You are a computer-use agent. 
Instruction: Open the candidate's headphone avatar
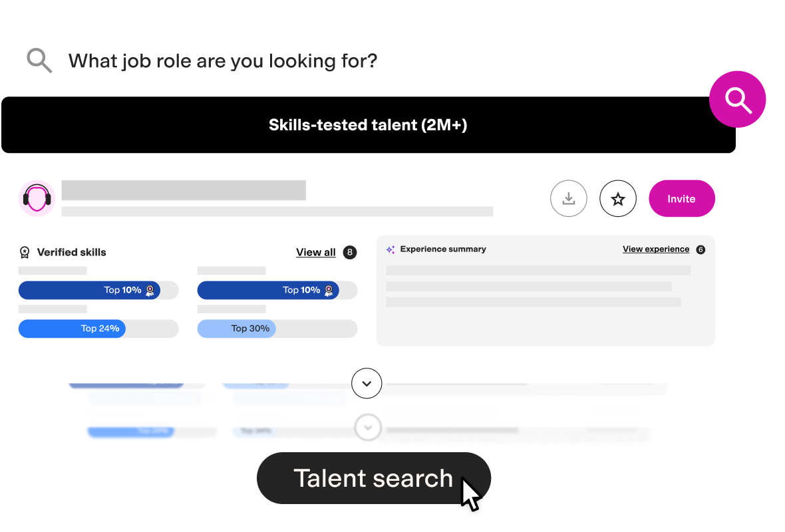[37, 198]
